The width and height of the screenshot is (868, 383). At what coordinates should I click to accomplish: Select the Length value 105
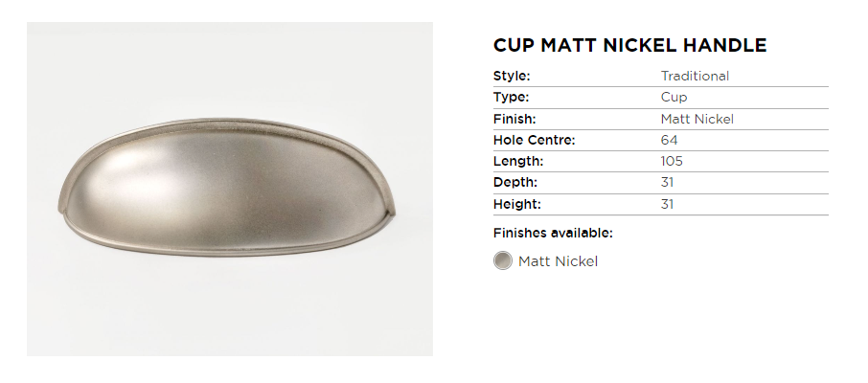(672, 161)
